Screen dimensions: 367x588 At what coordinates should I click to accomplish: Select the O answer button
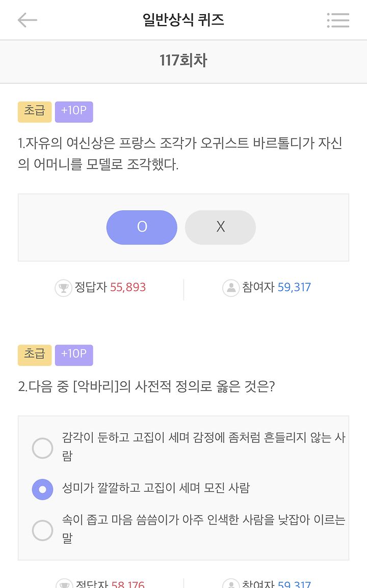(142, 227)
